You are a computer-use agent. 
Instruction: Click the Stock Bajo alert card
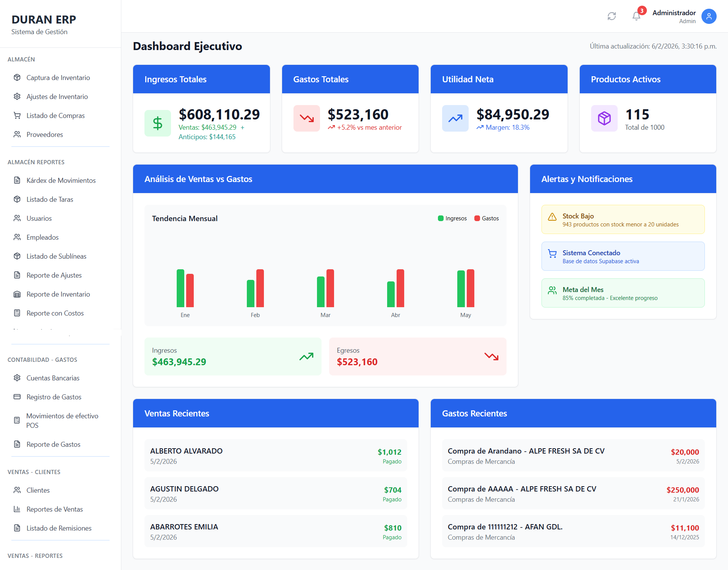(623, 219)
